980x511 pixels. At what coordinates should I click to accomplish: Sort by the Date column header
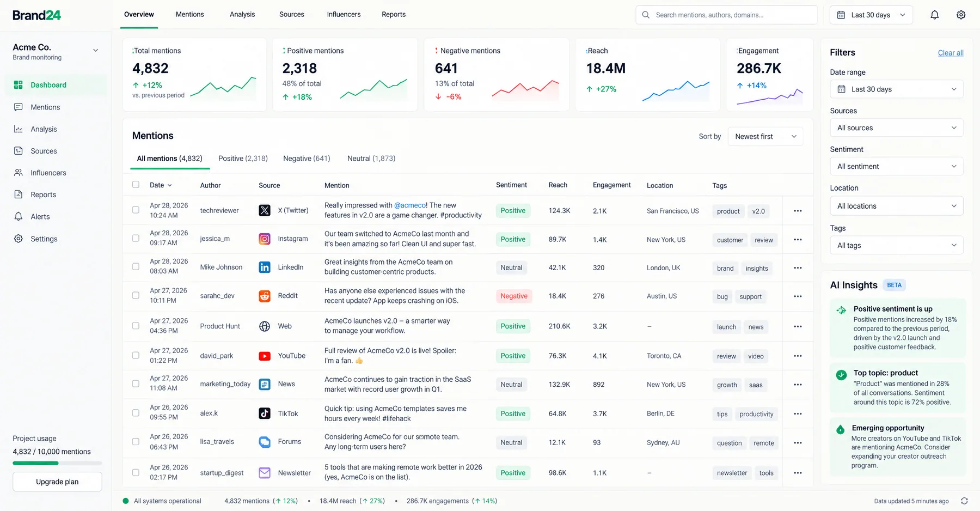point(161,185)
